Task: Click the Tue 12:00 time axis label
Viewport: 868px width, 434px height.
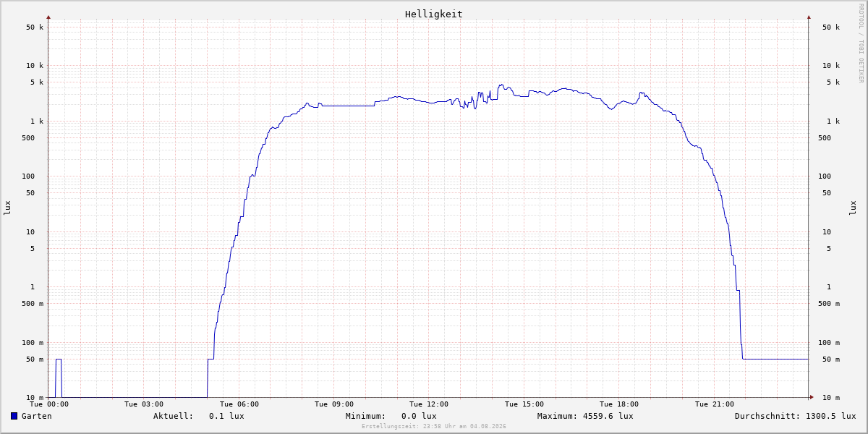Action: click(x=429, y=404)
